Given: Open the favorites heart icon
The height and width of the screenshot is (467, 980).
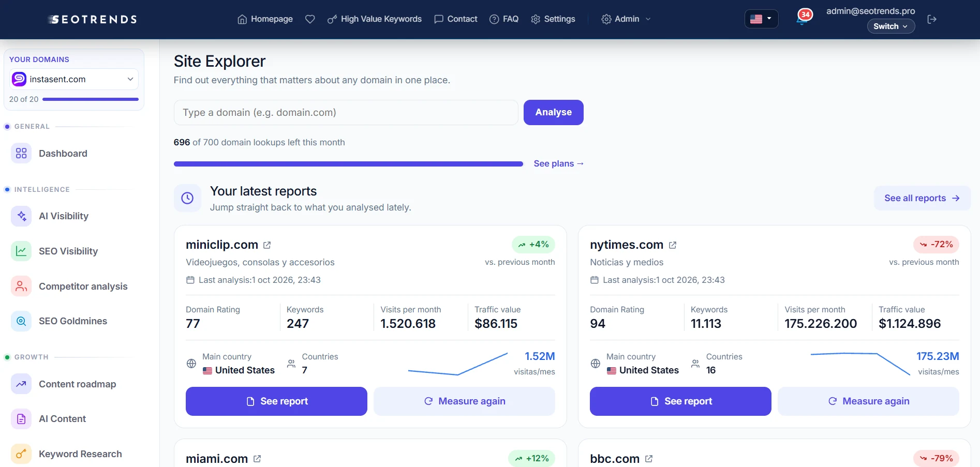Looking at the screenshot, I should 310,19.
